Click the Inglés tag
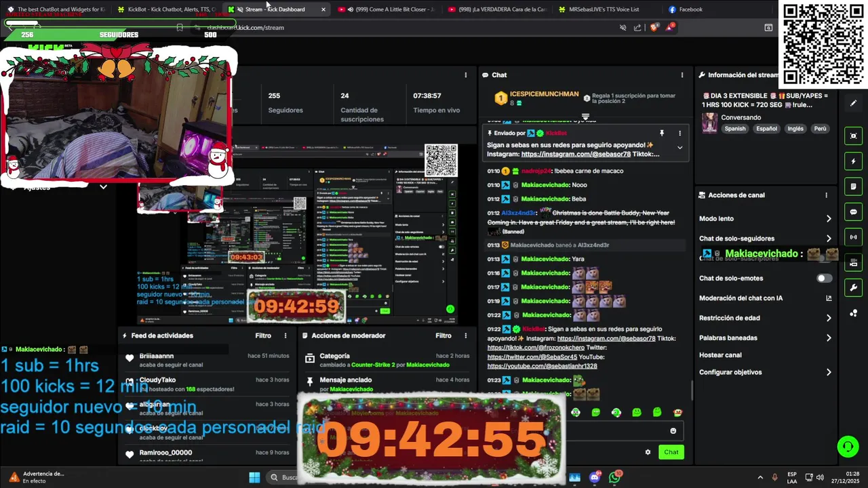 point(795,129)
